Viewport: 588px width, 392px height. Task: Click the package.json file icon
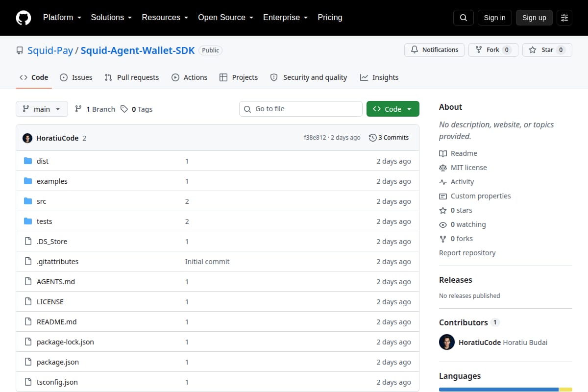[28, 362]
